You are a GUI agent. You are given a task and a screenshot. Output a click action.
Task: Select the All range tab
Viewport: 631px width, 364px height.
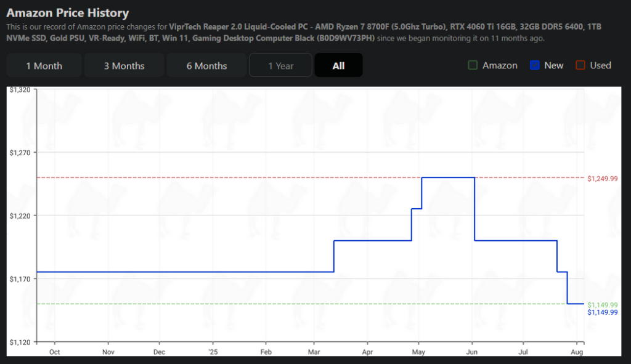(338, 65)
